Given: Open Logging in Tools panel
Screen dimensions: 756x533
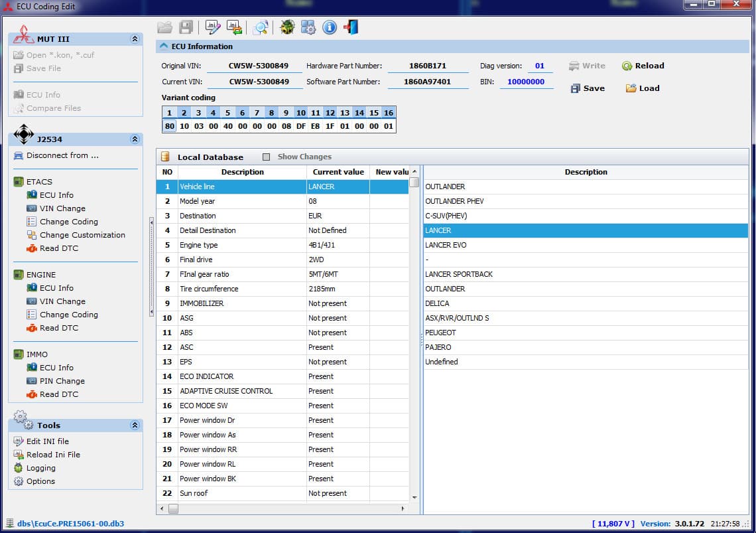Looking at the screenshot, I should 40,468.
